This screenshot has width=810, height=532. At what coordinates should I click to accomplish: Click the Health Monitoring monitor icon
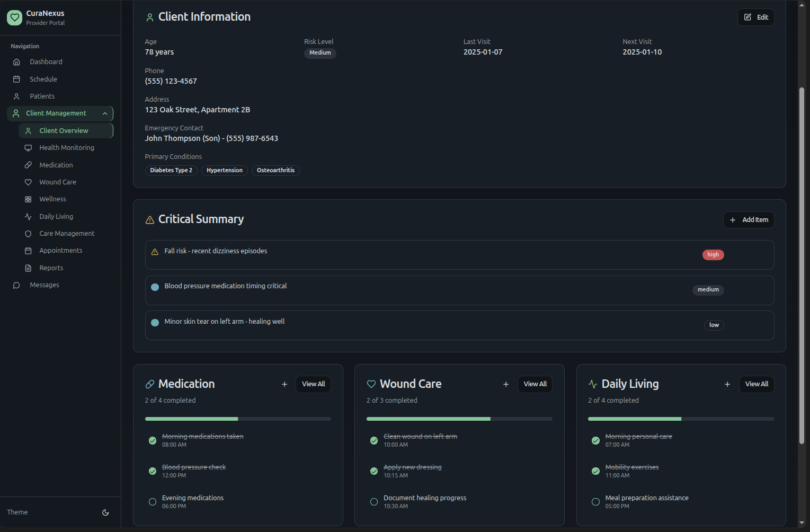click(x=28, y=147)
